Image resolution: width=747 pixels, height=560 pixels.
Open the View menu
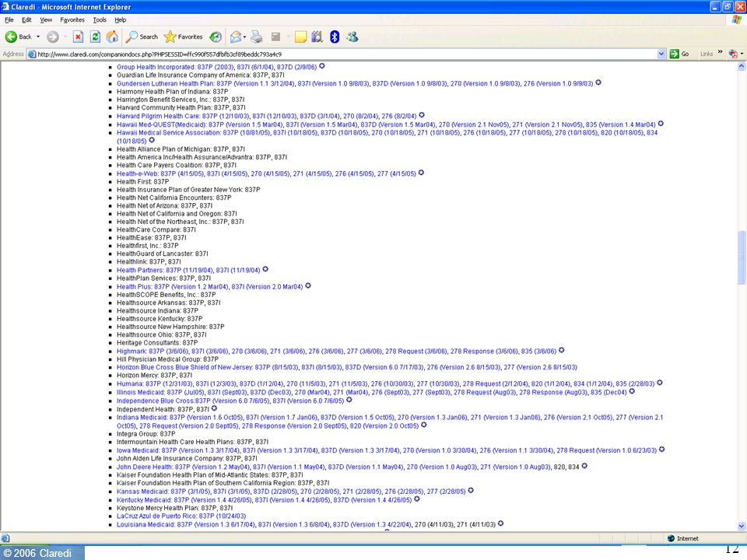(x=46, y=20)
